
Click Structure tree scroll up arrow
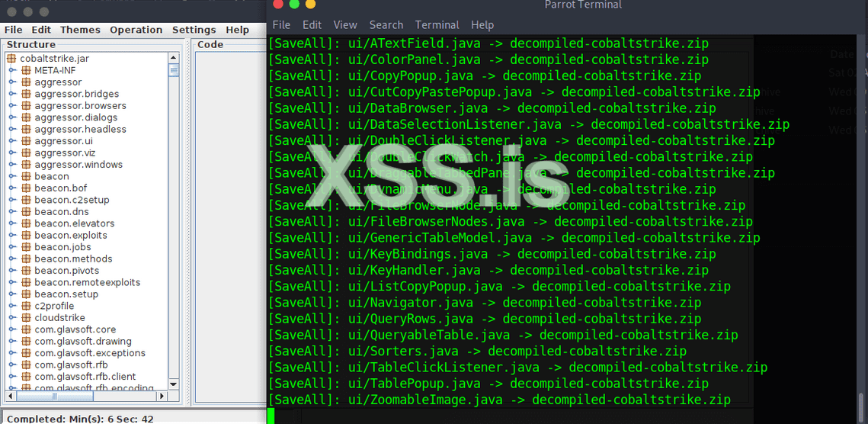174,58
